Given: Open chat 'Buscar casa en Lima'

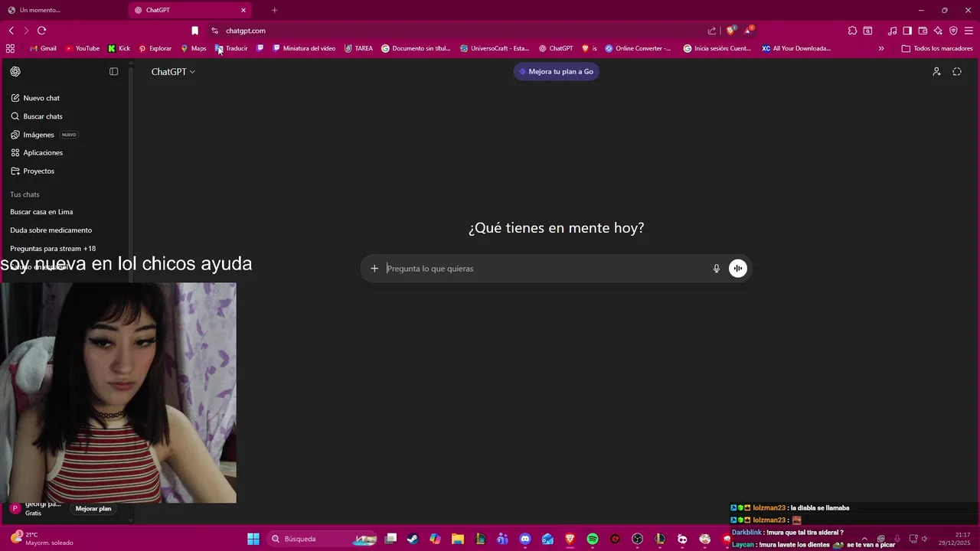Looking at the screenshot, I should coord(41,212).
